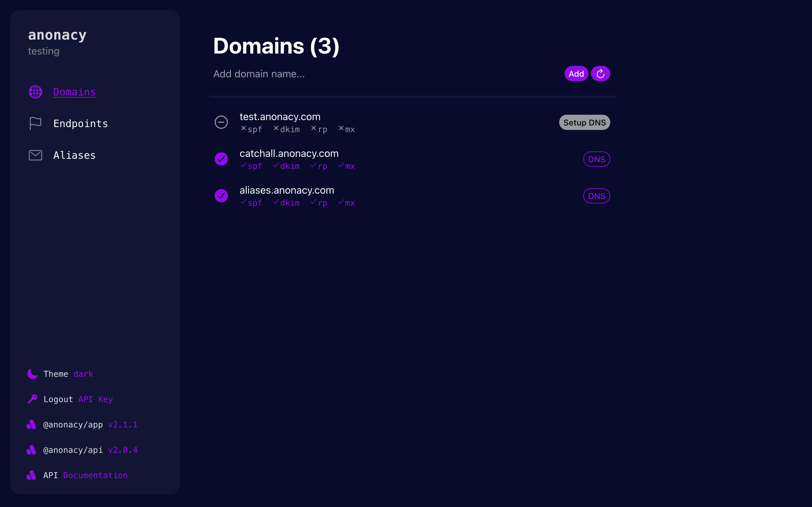Image resolution: width=812 pixels, height=507 pixels.
Task: Click the flag icon for Endpoints
Action: point(35,123)
